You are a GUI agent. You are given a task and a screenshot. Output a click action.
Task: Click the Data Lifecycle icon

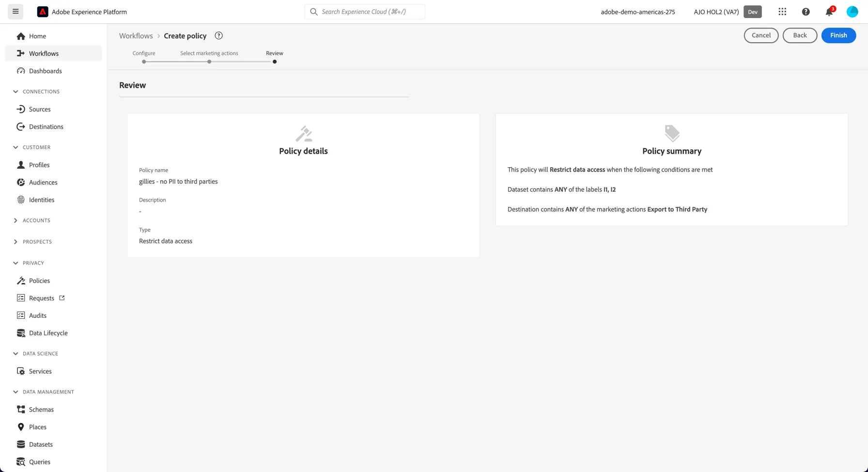tap(21, 333)
